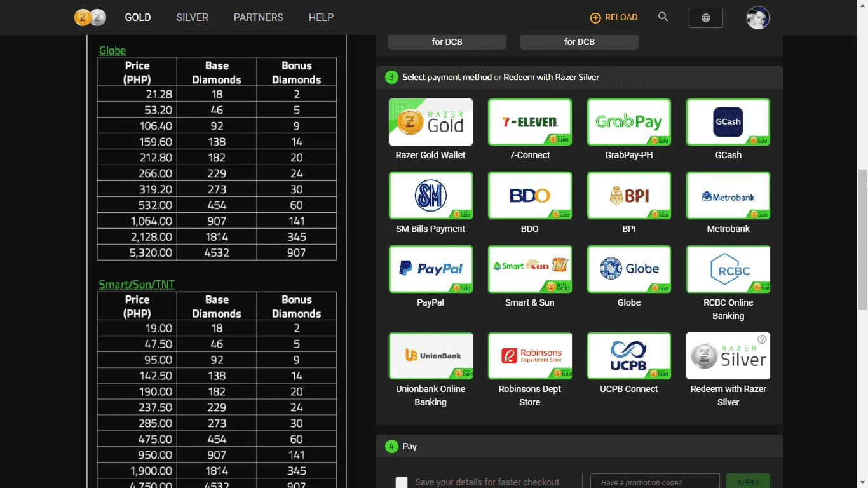Select UCPB Connect payment method

629,356
